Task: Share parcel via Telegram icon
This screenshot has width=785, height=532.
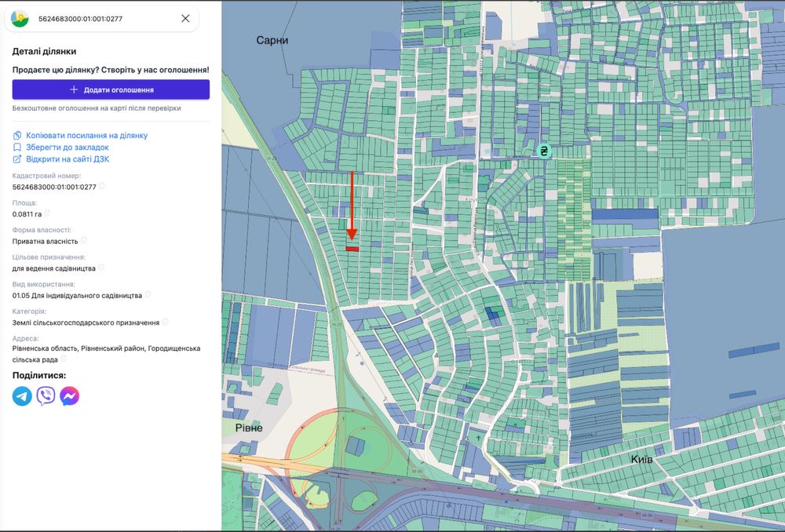Action: coord(22,396)
